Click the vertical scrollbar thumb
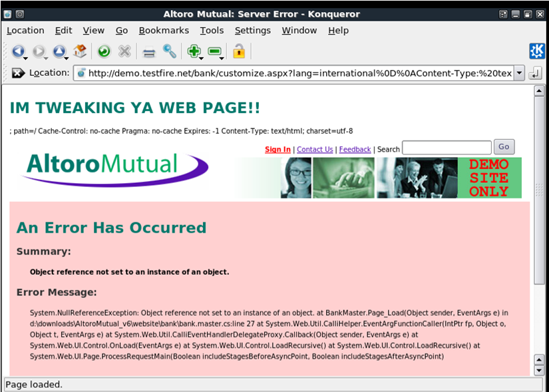Image resolution: width=549 pixels, height=392 pixels. tap(538, 191)
